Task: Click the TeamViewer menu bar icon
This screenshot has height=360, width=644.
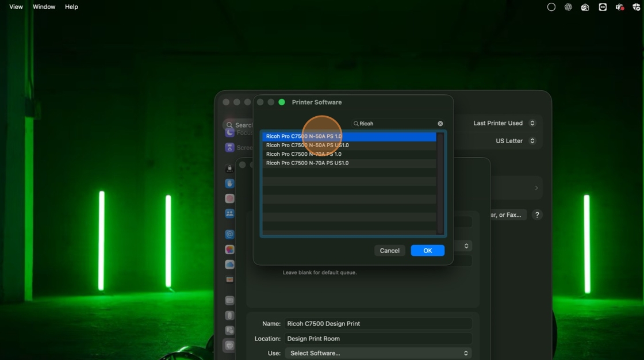Action: [x=603, y=7]
